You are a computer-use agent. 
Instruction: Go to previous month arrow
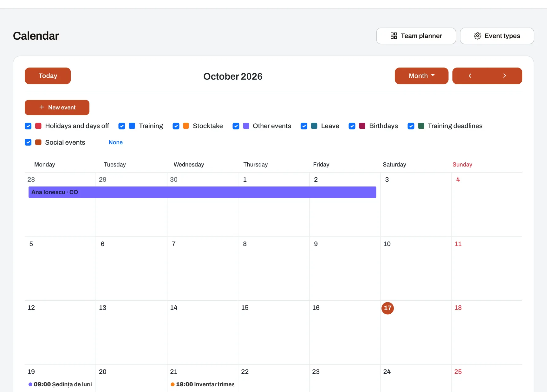470,76
